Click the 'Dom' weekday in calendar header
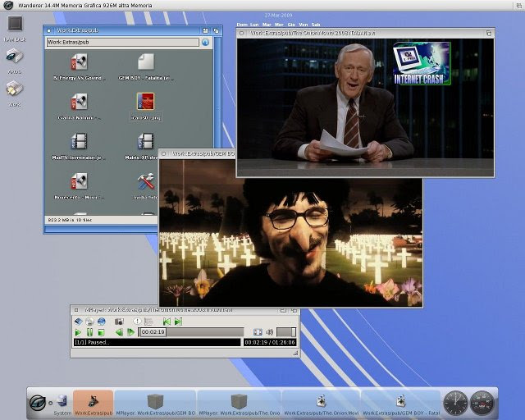 (x=242, y=25)
